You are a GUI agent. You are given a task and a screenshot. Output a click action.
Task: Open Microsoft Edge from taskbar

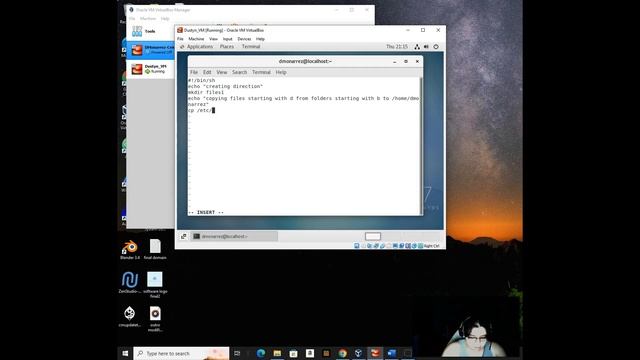click(261, 353)
